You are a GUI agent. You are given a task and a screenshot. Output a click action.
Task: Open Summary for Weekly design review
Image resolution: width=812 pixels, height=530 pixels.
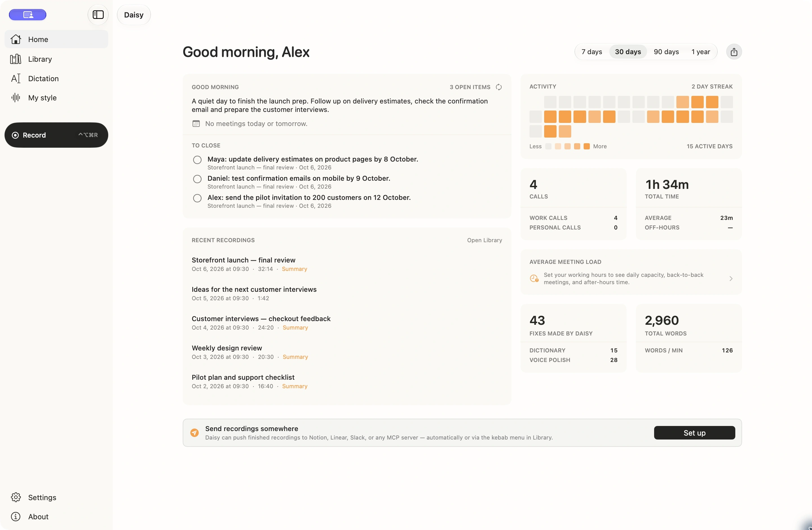[295, 357]
